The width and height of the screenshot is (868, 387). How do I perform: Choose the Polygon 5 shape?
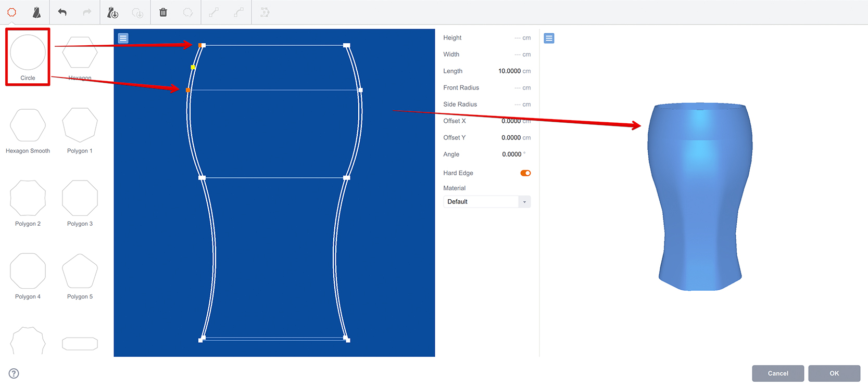(80, 276)
